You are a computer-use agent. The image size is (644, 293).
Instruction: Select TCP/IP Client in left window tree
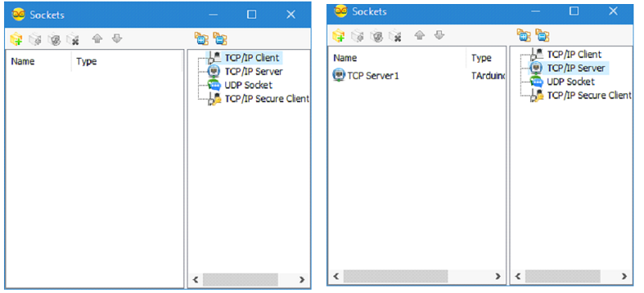[x=252, y=58]
